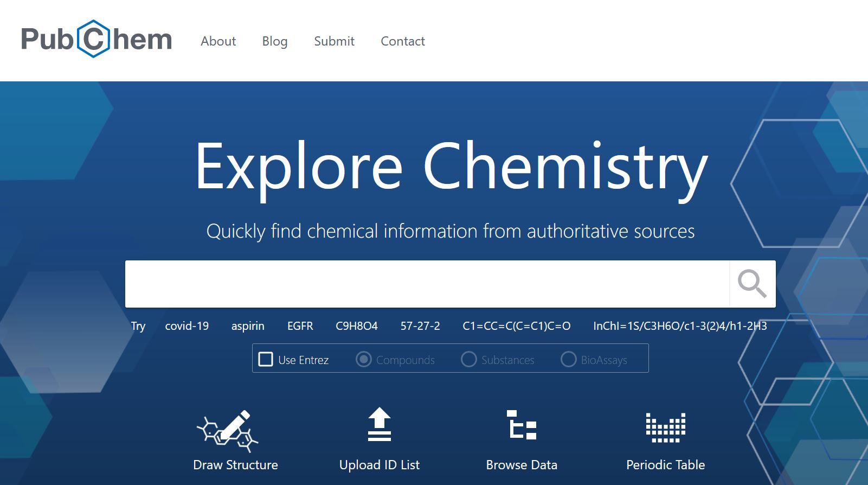Click the Periodic Table grid icon
This screenshot has height=485, width=868.
click(666, 427)
